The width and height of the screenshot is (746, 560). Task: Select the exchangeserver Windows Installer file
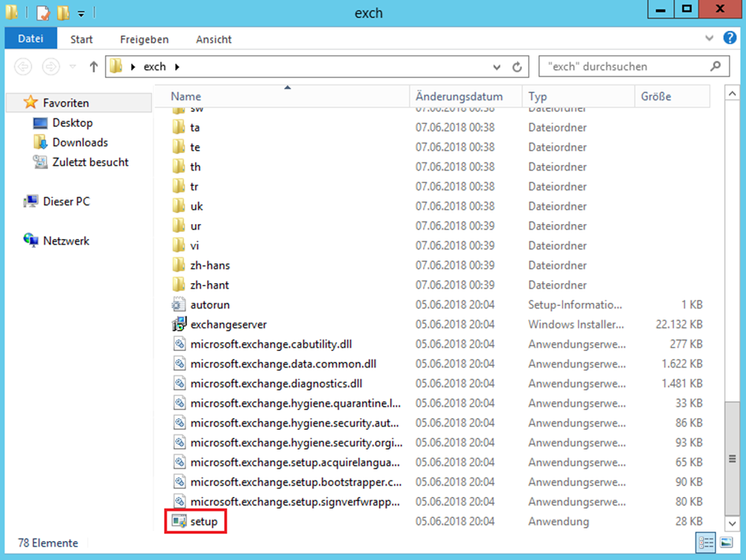227,324
